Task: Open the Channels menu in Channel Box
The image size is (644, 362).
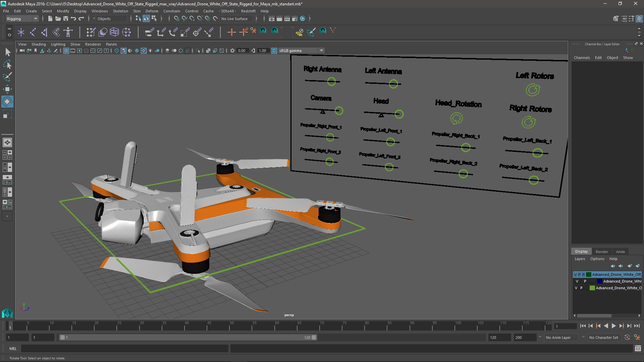Action: click(x=582, y=58)
